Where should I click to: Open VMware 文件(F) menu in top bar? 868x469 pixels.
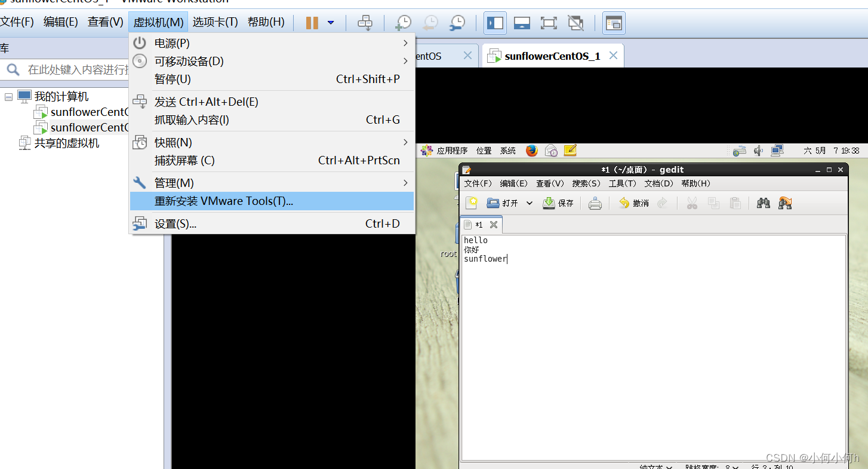(17, 22)
